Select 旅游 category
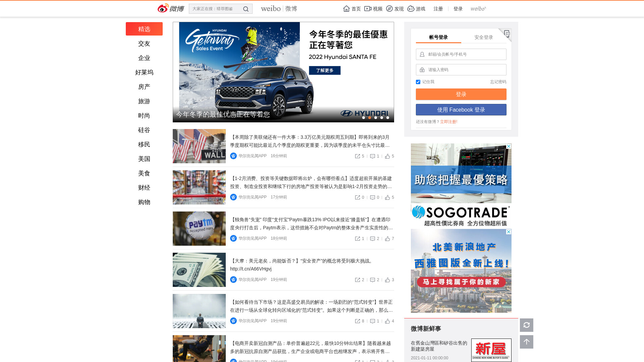This screenshot has width=644, height=362. [x=144, y=101]
